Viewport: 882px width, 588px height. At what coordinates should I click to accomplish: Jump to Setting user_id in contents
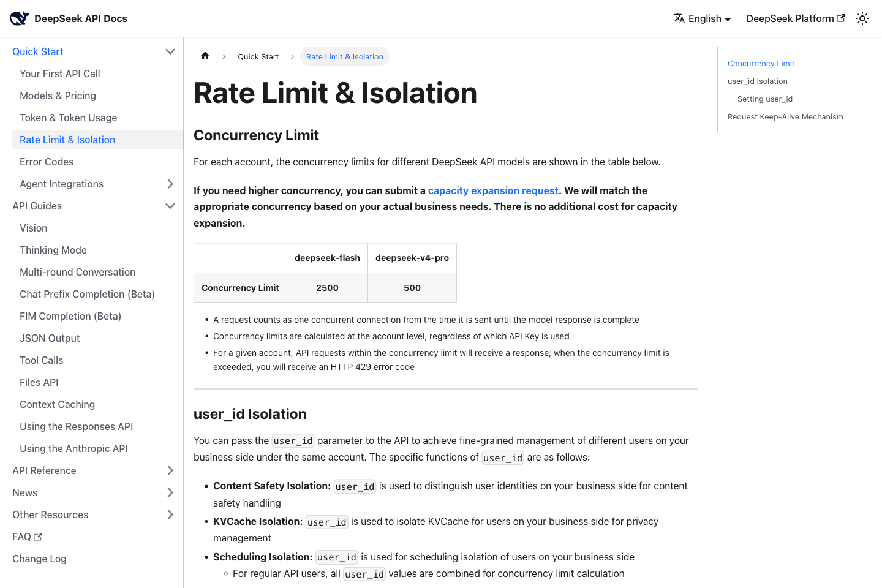pos(765,99)
